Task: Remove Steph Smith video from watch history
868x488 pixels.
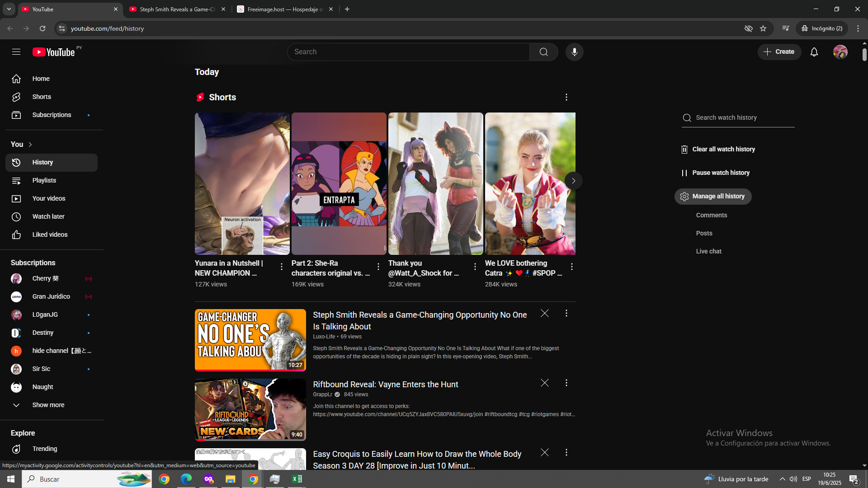Action: pyautogui.click(x=545, y=313)
